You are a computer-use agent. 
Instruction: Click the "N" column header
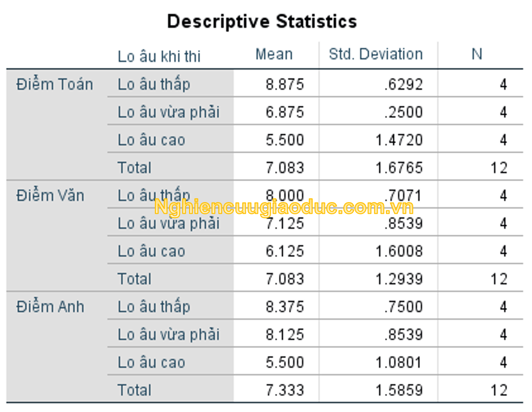477,54
